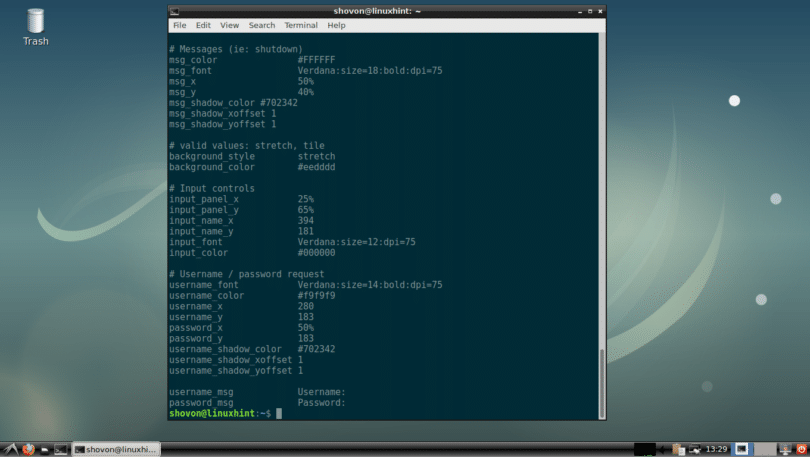Open the file manager taskbar icon
This screenshot has width=810, height=457.
(x=45, y=449)
